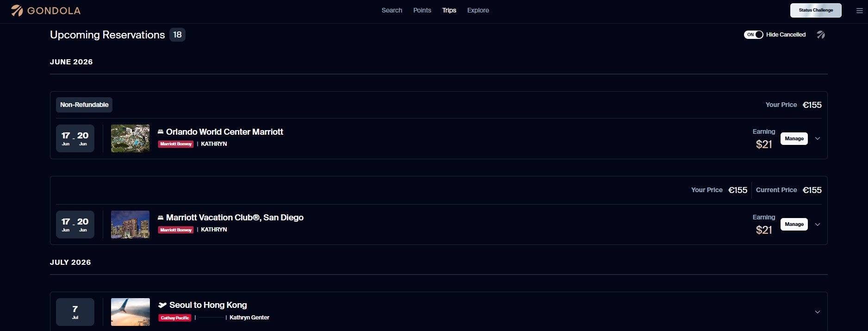Click KATHRYN on the San Diego reservation
Image resolution: width=868 pixels, height=331 pixels.
pos(214,230)
